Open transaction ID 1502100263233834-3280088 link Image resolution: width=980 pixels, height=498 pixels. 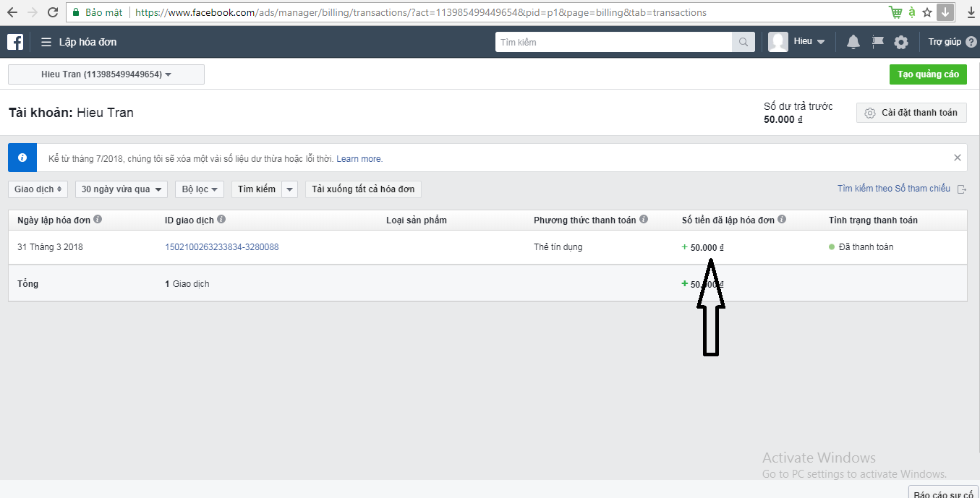click(x=222, y=247)
